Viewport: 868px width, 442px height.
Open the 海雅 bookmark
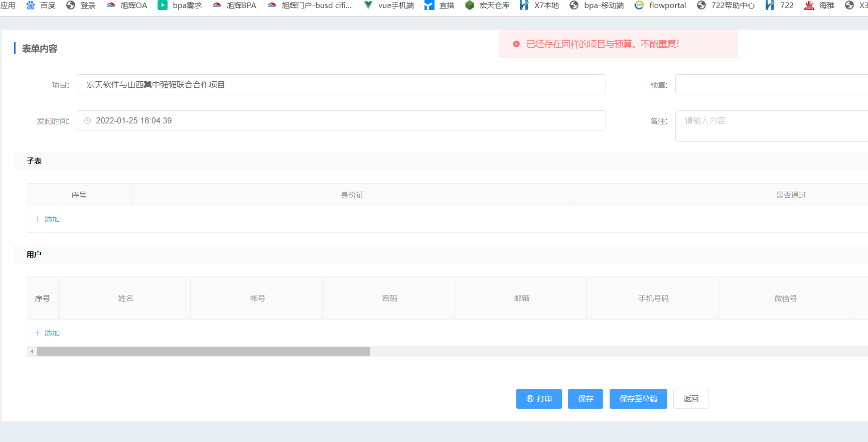click(819, 6)
